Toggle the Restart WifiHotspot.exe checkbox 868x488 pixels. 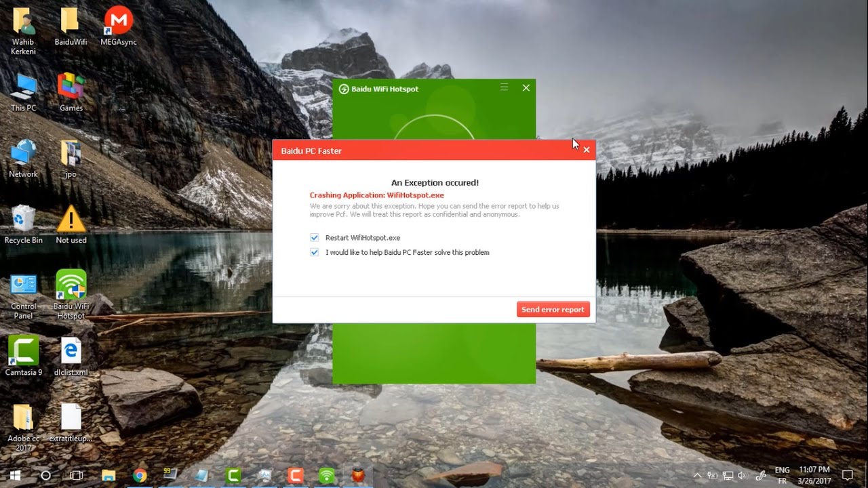point(315,238)
